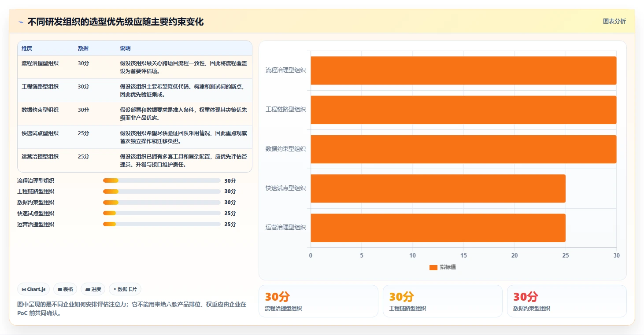Viewport: 644px width, 335px height.
Task: Click the description starting 假设该组织最关心跨项目流程
Action: point(183,67)
